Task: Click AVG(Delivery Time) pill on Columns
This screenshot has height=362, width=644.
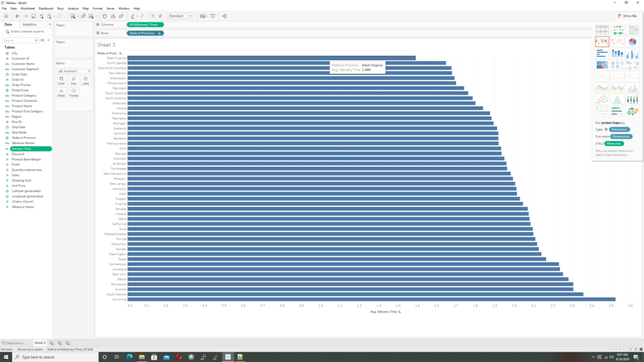Action: point(145,24)
